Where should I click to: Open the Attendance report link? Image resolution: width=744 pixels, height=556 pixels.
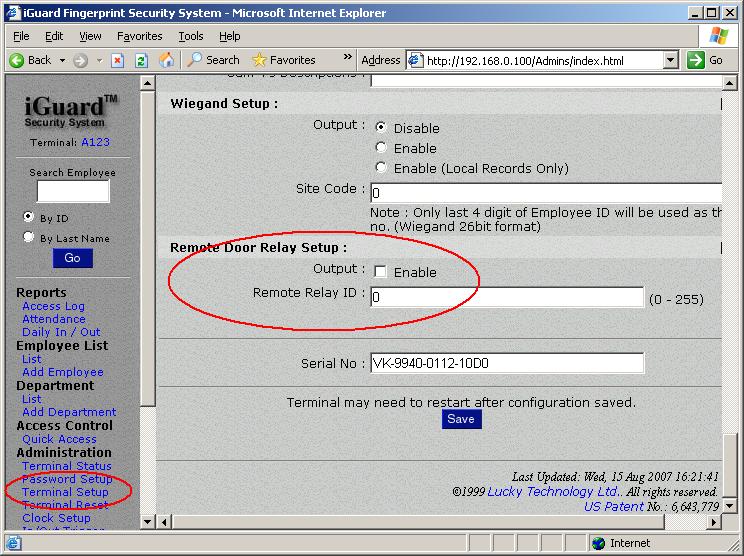coord(54,319)
